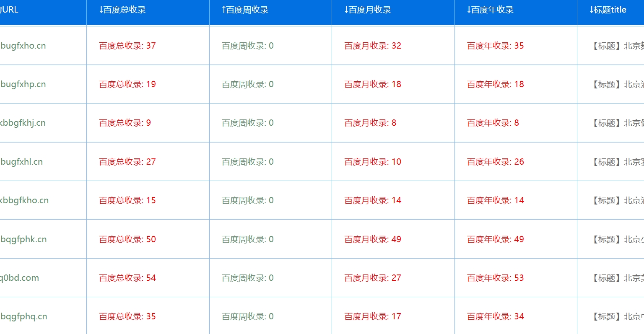
Task: Select cell 百度月收录: 27
Action: (x=373, y=278)
